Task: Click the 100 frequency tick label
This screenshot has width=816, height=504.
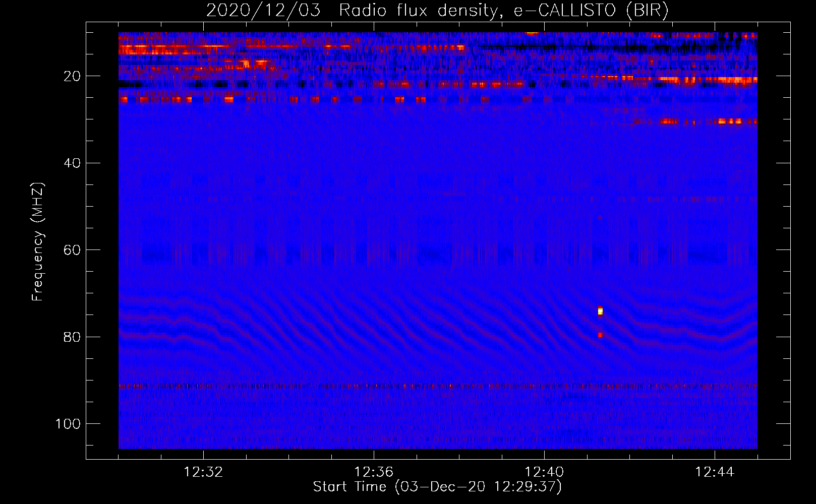Action: click(x=68, y=424)
